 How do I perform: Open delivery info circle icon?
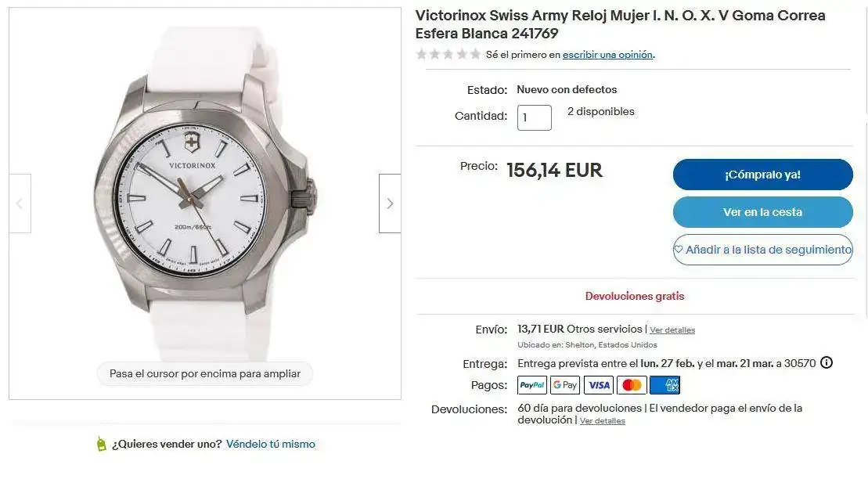click(x=826, y=362)
